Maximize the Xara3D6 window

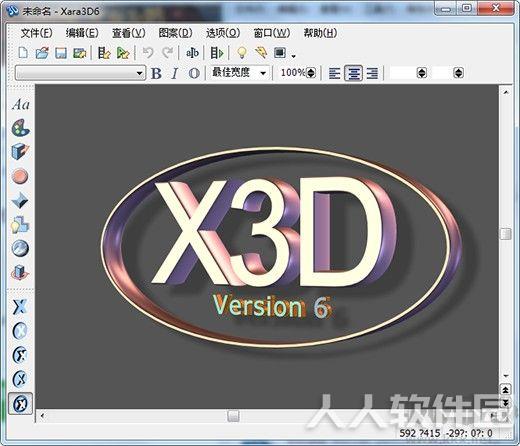(x=467, y=9)
